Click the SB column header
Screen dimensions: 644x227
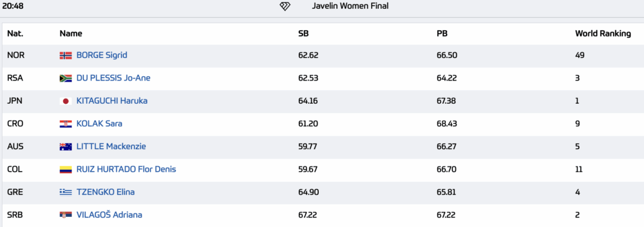tap(303, 34)
